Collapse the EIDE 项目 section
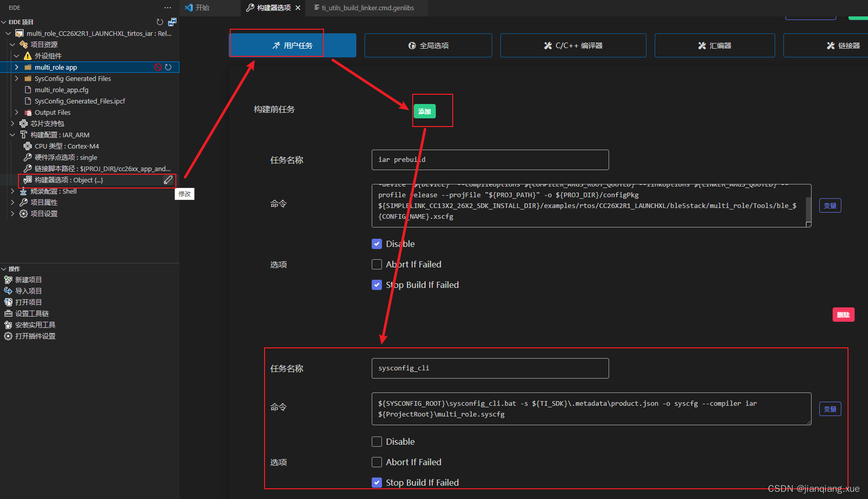 (x=4, y=22)
